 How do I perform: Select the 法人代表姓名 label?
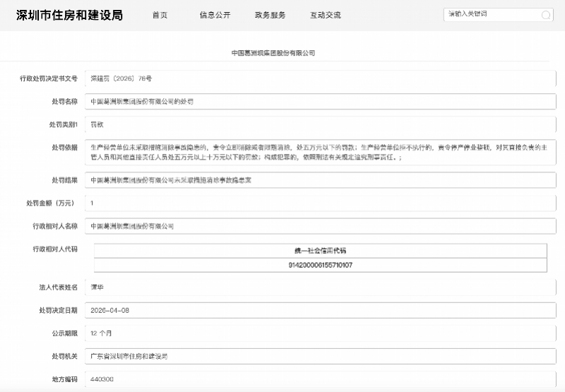59,287
